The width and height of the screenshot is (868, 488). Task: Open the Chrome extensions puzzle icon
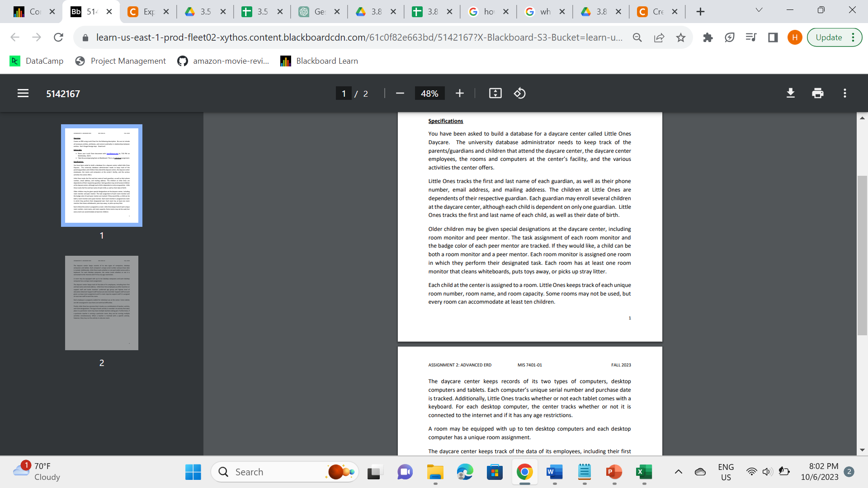pyautogui.click(x=708, y=38)
